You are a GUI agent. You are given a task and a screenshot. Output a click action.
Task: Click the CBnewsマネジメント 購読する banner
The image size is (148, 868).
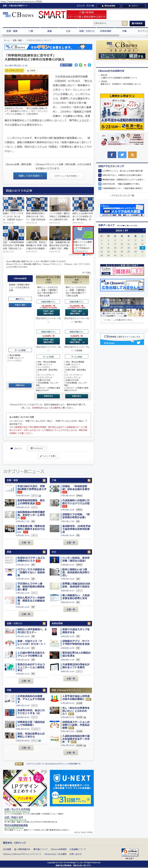coord(122,51)
